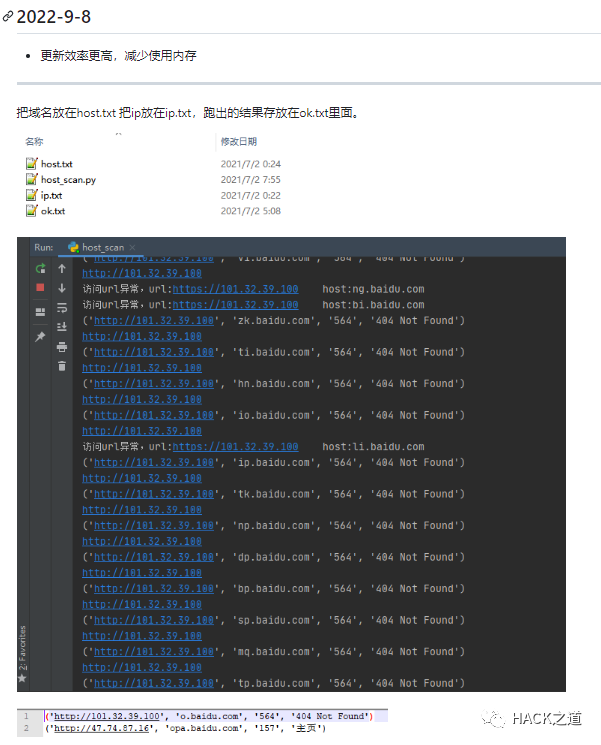Rerun host_scan with the green rerun icon
Screen dimensions: 601x745
pyautogui.click(x=40, y=268)
